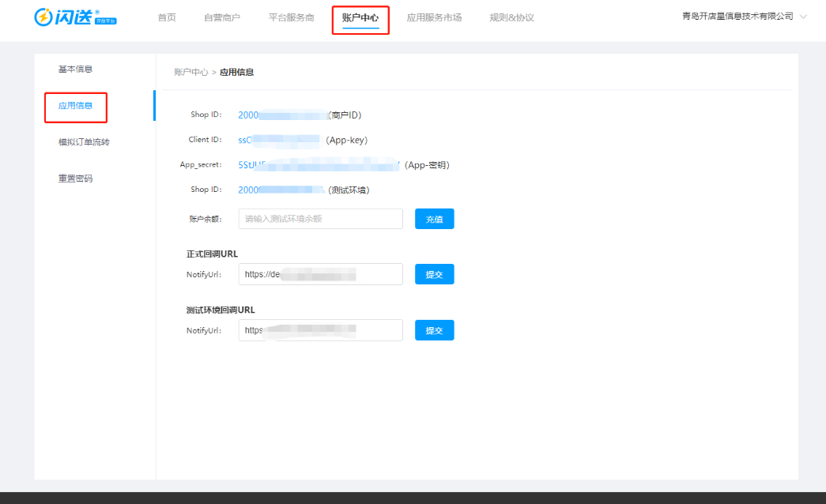This screenshot has height=504, width=826.
Task: Open 重置密码 in the sidebar
Action: click(75, 179)
